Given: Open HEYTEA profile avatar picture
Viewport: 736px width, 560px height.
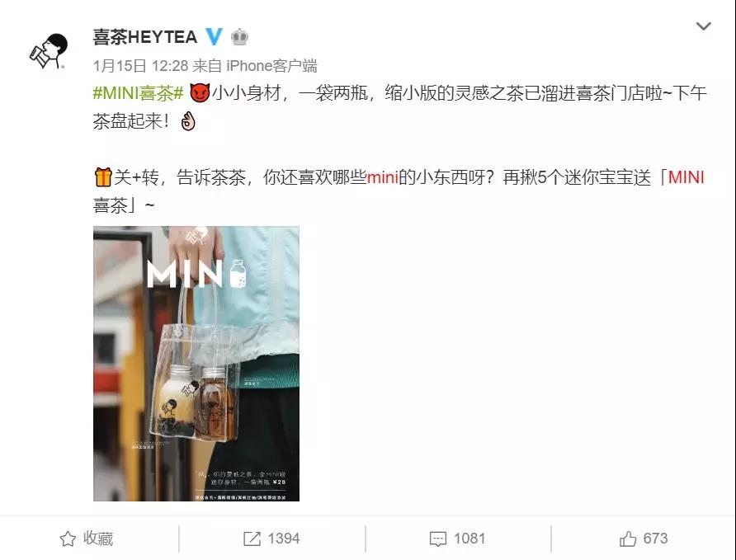Looking at the screenshot, I should coord(49,50).
